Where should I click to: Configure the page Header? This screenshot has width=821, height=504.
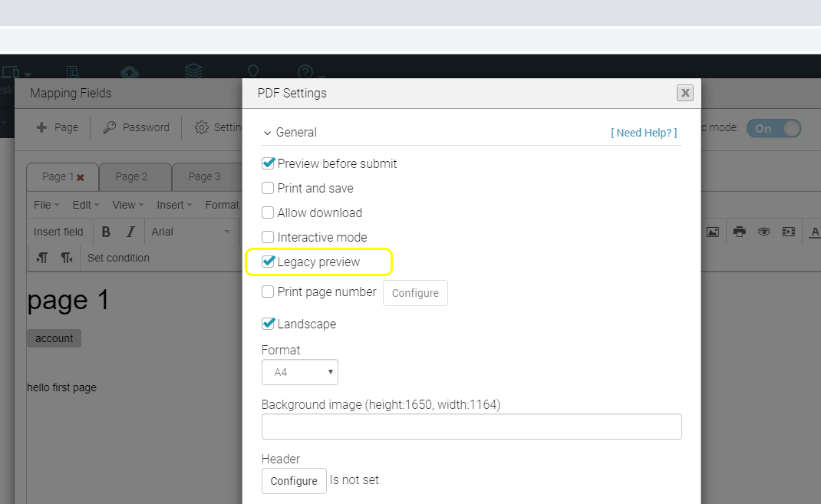pyautogui.click(x=294, y=481)
